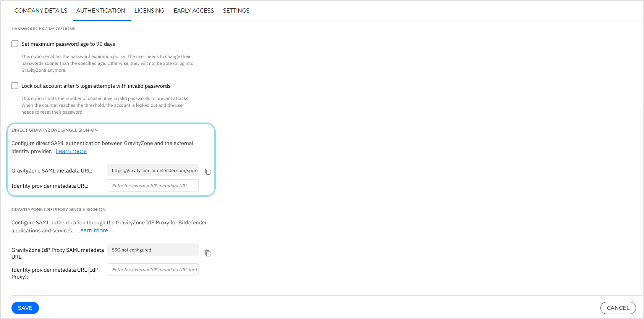Click the page's vertical scrollbar
Screen dimensions: 644x319
(641, 199)
